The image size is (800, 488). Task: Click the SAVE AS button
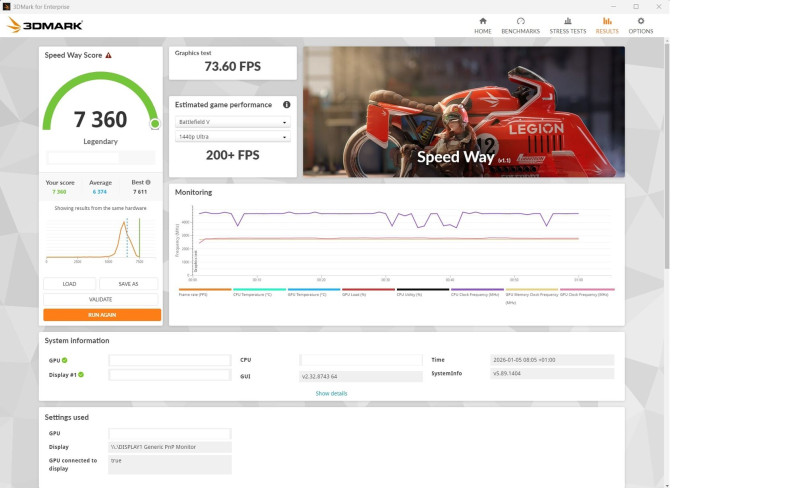coord(129,284)
